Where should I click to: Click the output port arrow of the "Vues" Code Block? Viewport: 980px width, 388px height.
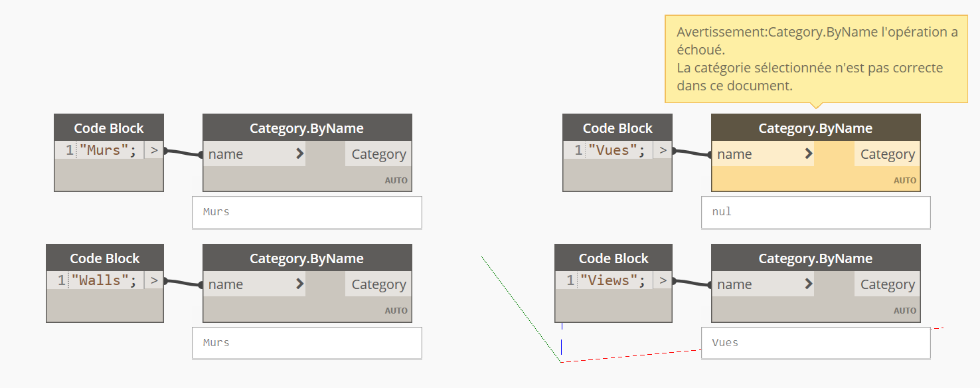[663, 150]
